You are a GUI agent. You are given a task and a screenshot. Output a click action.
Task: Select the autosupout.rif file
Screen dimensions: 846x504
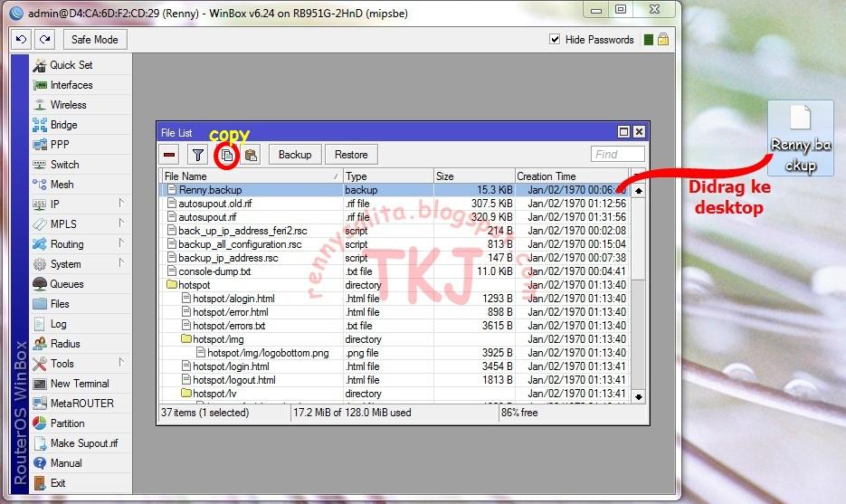pos(395,217)
